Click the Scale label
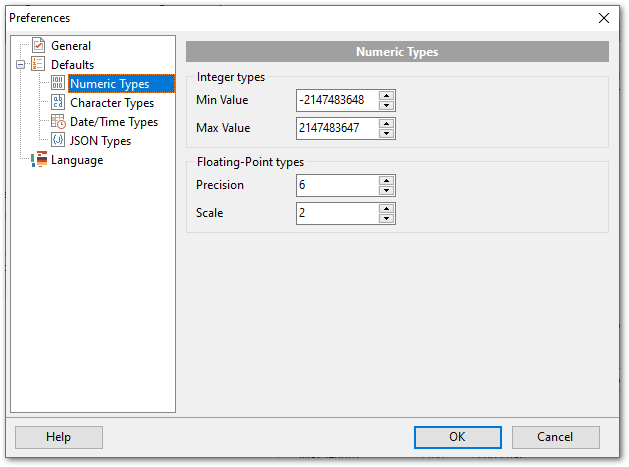629x467 pixels. (x=209, y=213)
